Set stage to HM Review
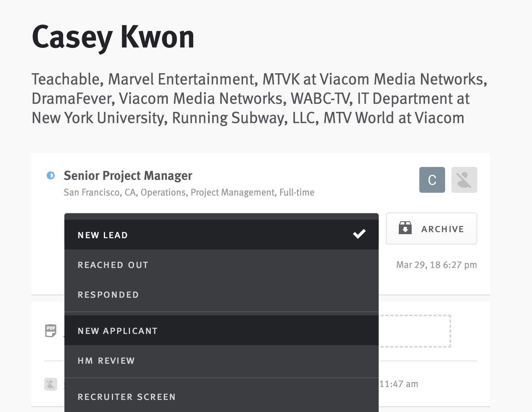 221,360
